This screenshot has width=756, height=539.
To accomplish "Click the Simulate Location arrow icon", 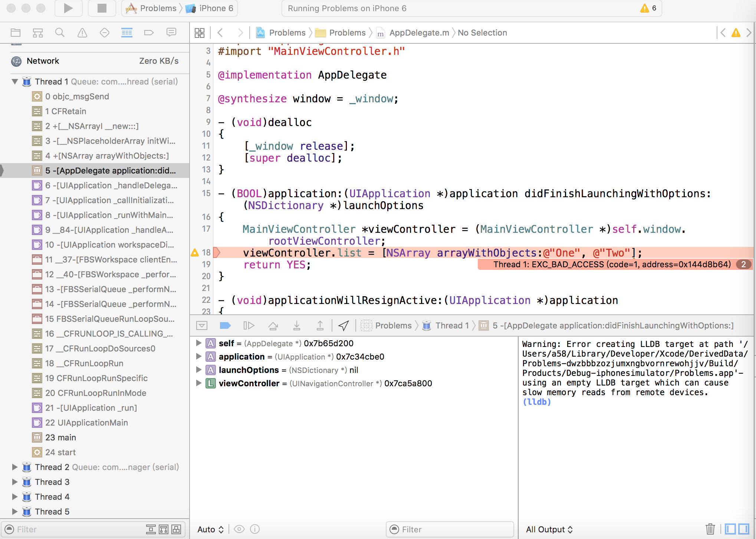I will (x=344, y=325).
